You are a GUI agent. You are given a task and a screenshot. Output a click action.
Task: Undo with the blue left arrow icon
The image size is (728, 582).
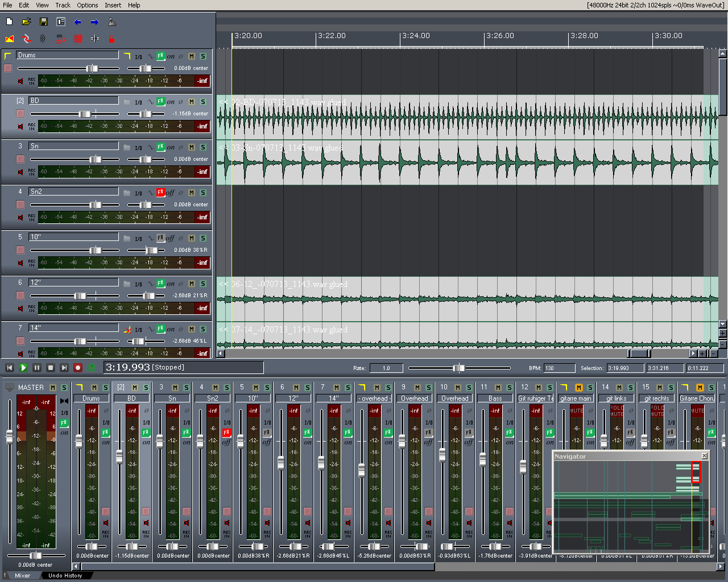click(78, 22)
